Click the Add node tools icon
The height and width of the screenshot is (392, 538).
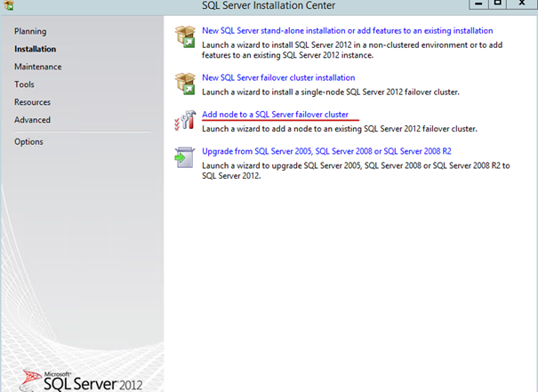[x=185, y=120]
